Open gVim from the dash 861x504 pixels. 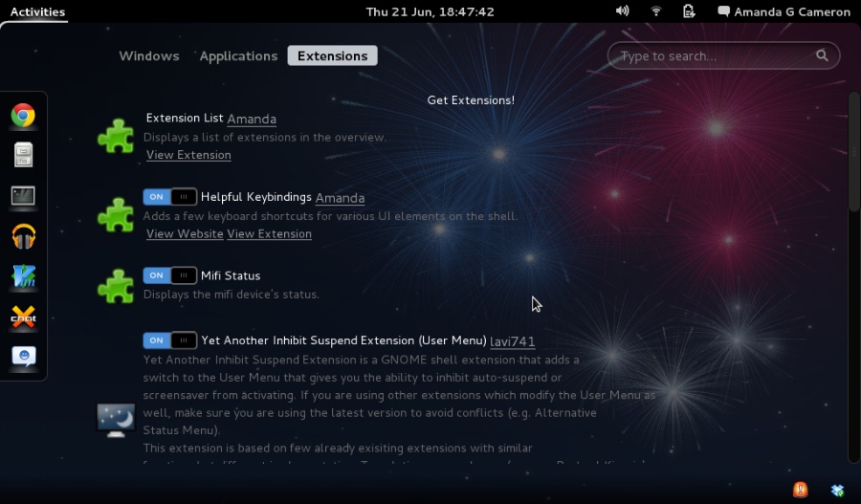(23, 276)
